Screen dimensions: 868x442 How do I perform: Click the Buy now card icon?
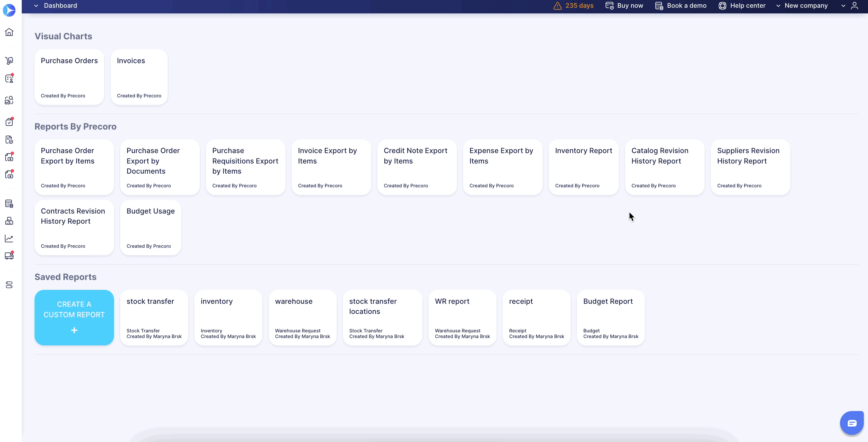click(x=610, y=6)
